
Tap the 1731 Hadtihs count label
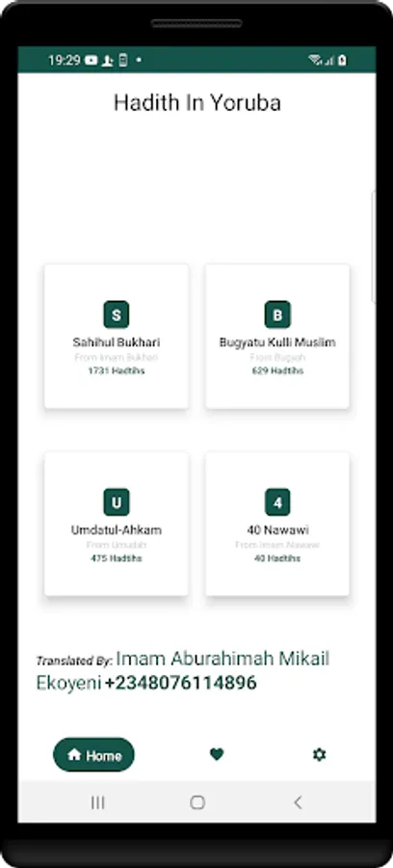pos(117,371)
